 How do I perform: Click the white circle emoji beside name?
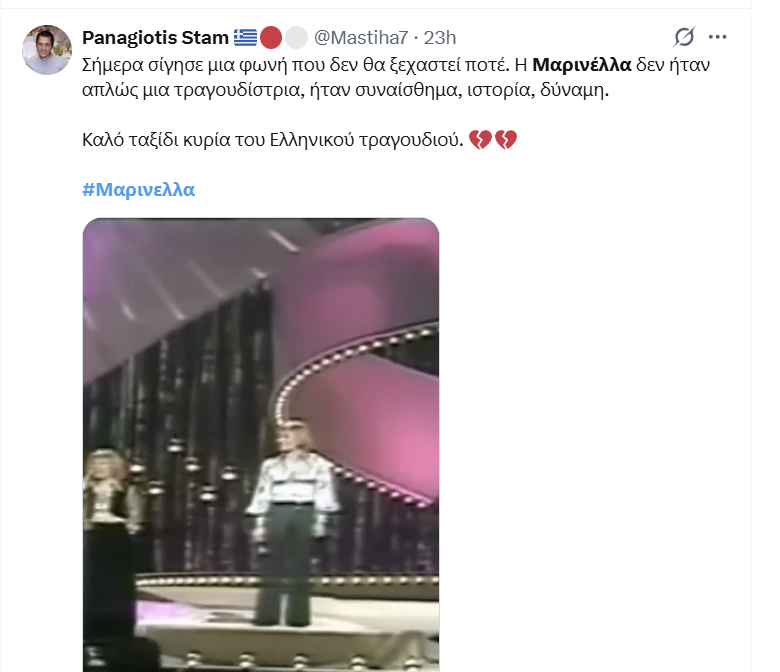click(x=296, y=38)
